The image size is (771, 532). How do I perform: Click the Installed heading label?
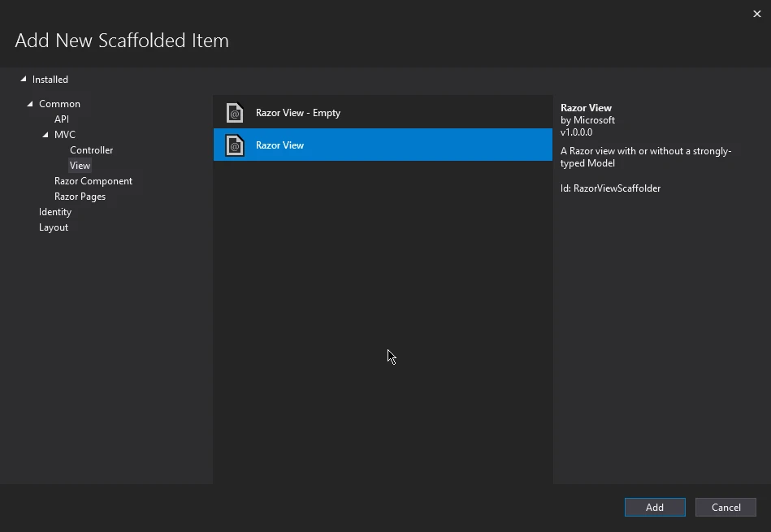pyautogui.click(x=50, y=80)
